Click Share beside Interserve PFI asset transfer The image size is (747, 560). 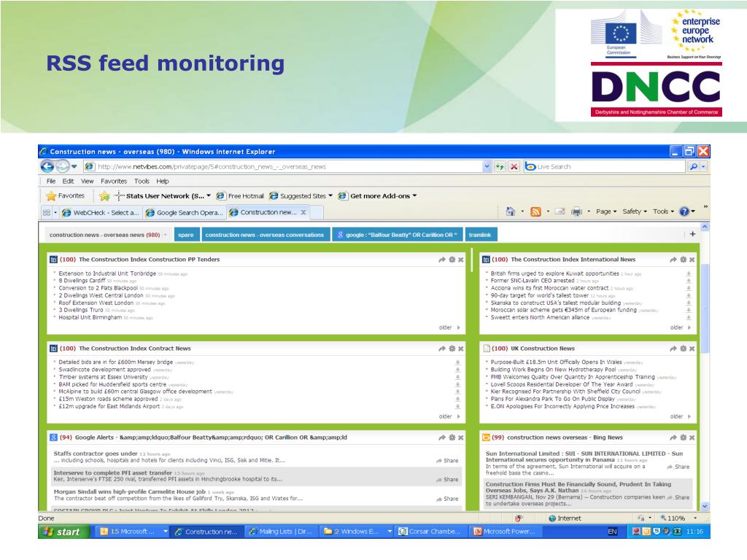[447, 480]
